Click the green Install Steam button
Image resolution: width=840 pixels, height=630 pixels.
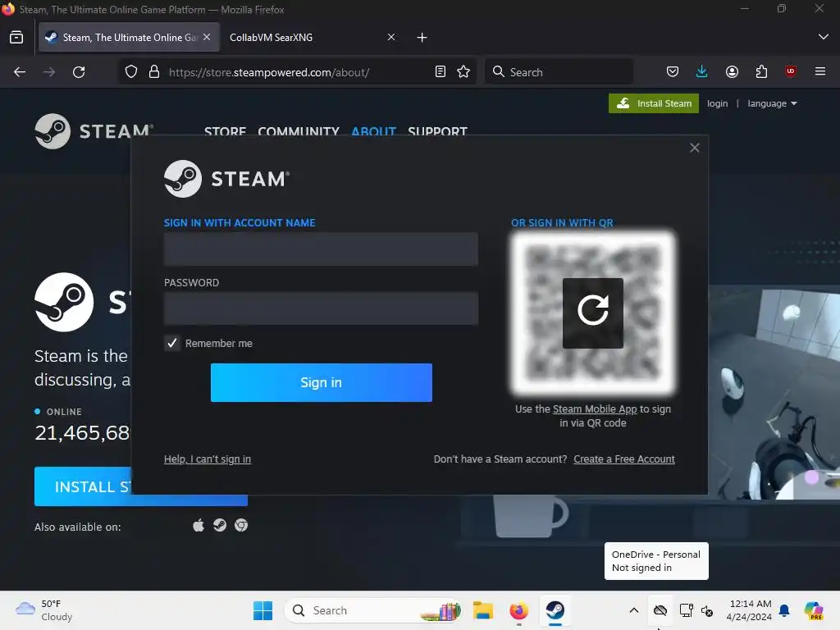click(654, 103)
